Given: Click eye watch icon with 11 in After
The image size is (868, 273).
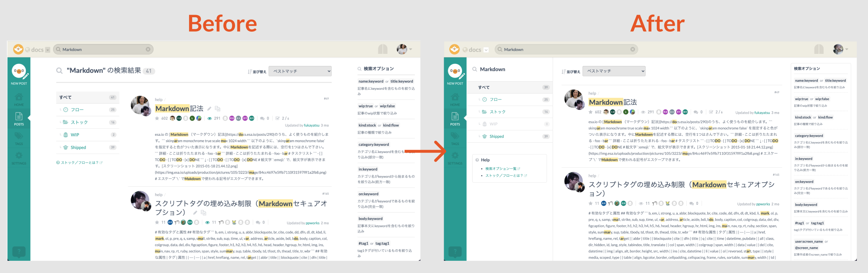Looking at the screenshot, I should (641, 203).
